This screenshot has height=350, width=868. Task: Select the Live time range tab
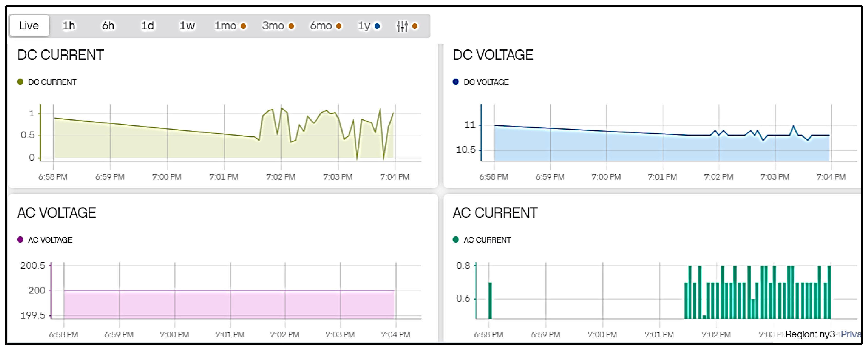tap(29, 26)
